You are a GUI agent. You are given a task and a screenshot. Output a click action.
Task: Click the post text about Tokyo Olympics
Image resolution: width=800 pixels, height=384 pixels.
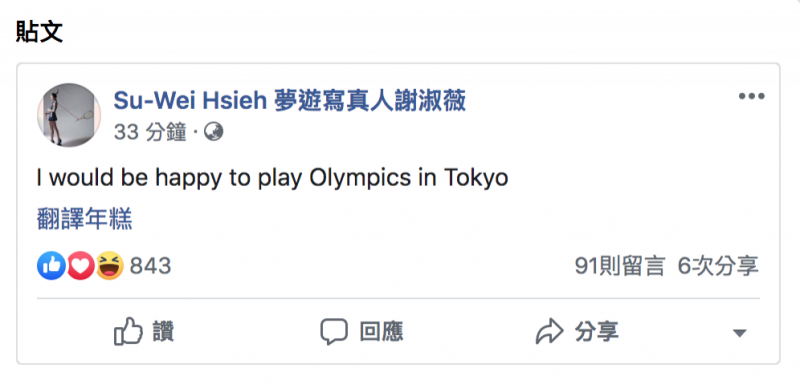(x=272, y=178)
